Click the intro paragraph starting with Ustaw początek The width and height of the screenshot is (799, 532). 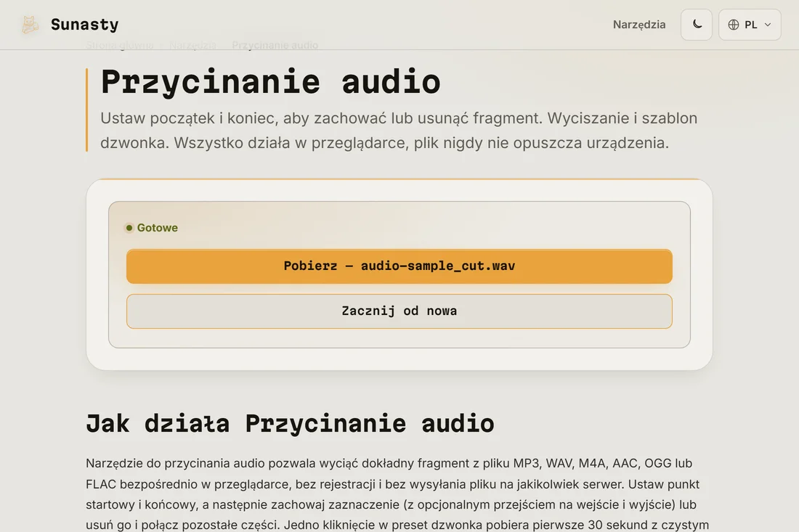399,131
